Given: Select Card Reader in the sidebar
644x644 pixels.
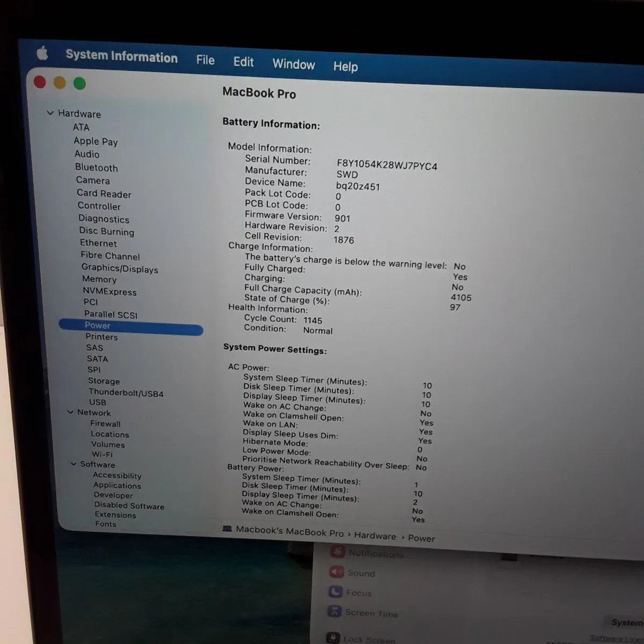Looking at the screenshot, I should click(x=104, y=194).
